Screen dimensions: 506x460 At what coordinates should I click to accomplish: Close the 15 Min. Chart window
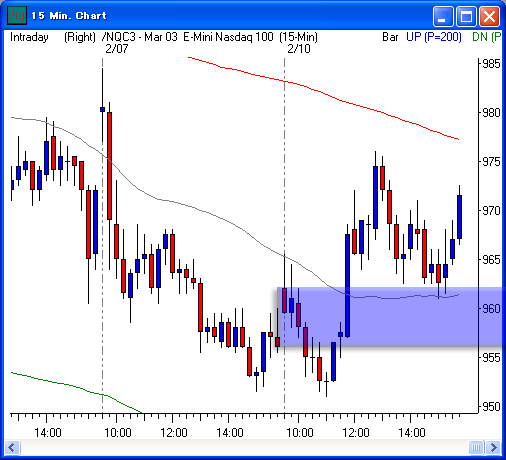pyautogui.click(x=489, y=16)
